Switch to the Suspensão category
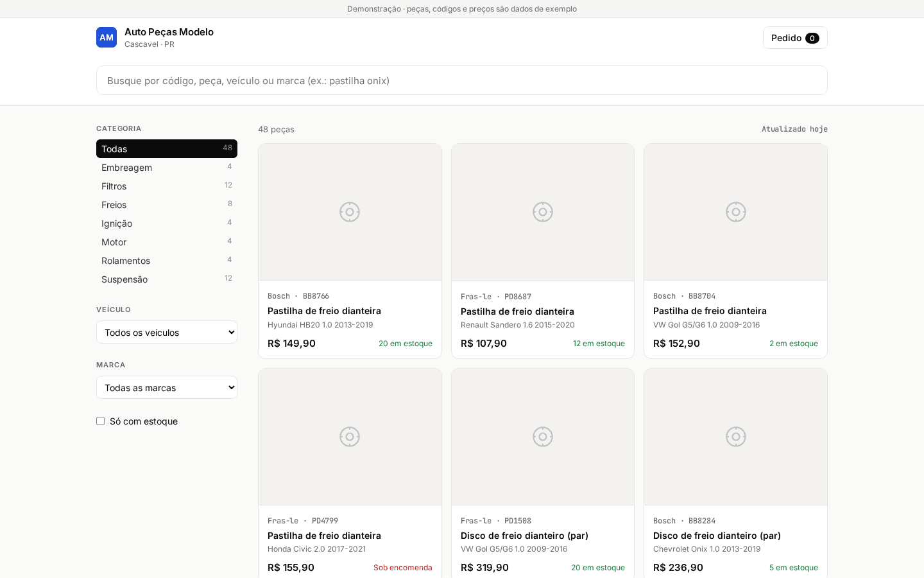This screenshot has height=578, width=924. click(167, 279)
